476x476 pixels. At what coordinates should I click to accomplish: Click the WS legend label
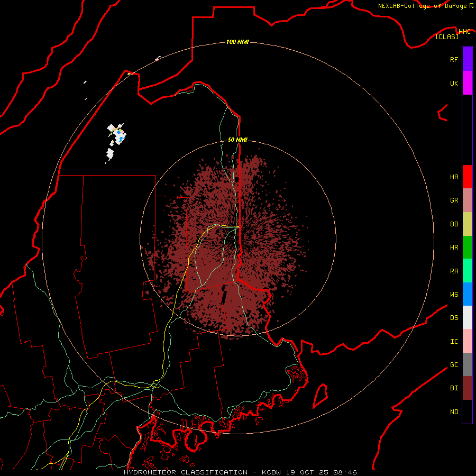point(454,295)
